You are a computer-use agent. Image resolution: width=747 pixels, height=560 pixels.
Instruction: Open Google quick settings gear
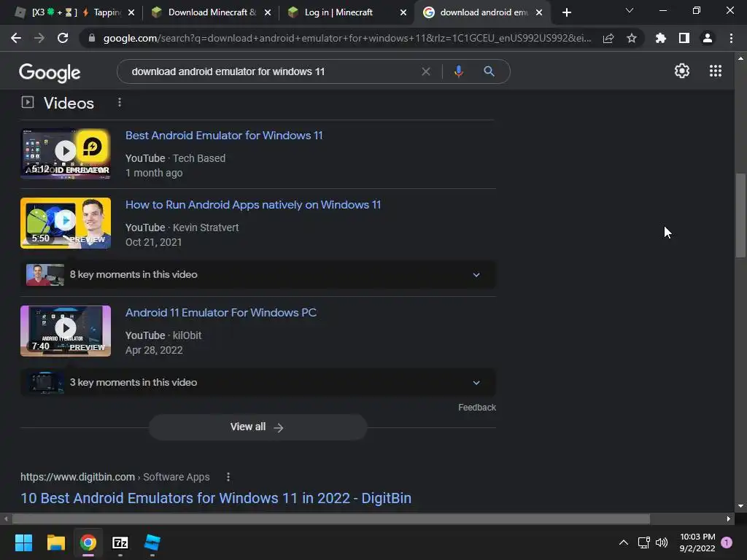pyautogui.click(x=682, y=71)
